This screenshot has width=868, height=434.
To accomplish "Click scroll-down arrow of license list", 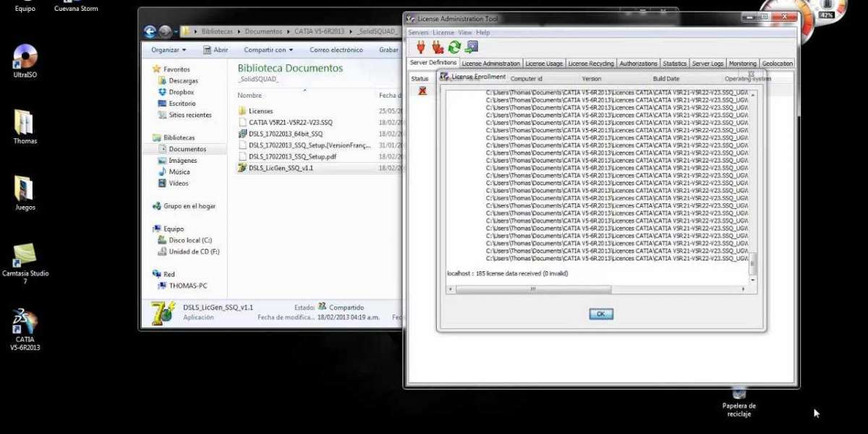I will [752, 280].
